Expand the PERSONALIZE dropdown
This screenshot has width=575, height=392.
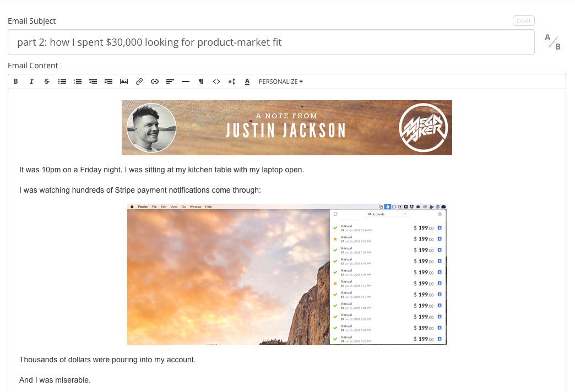pos(281,81)
